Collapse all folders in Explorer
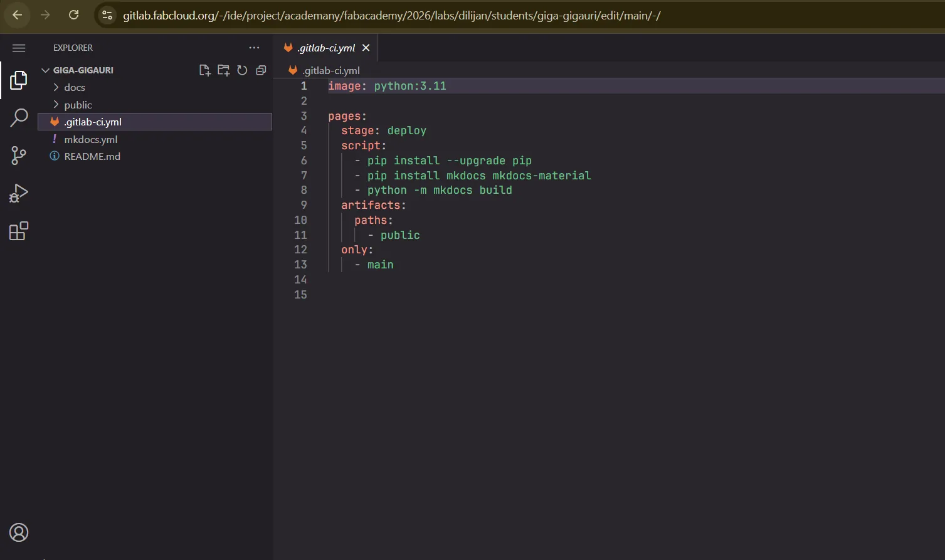945x560 pixels. click(261, 70)
